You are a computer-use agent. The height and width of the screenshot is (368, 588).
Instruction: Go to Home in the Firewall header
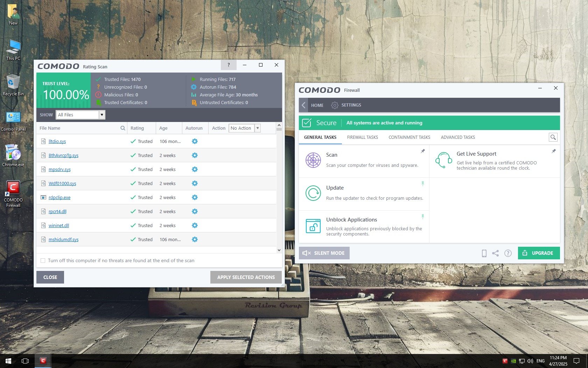point(317,105)
